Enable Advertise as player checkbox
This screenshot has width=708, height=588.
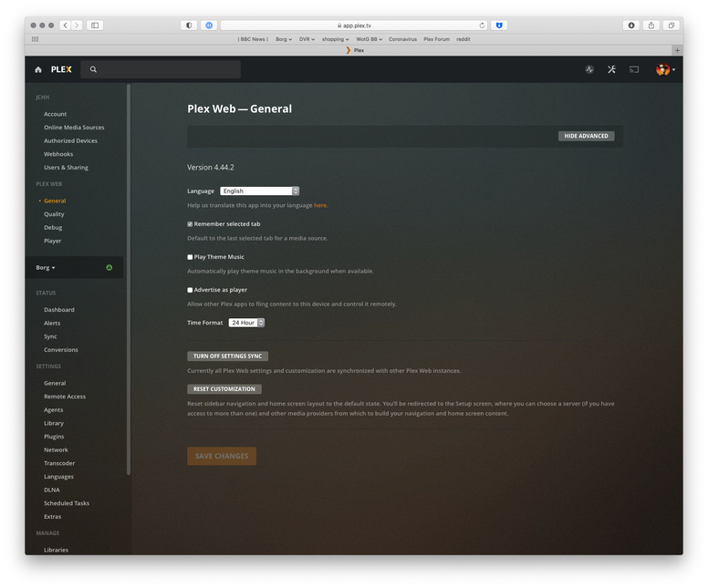tap(190, 290)
